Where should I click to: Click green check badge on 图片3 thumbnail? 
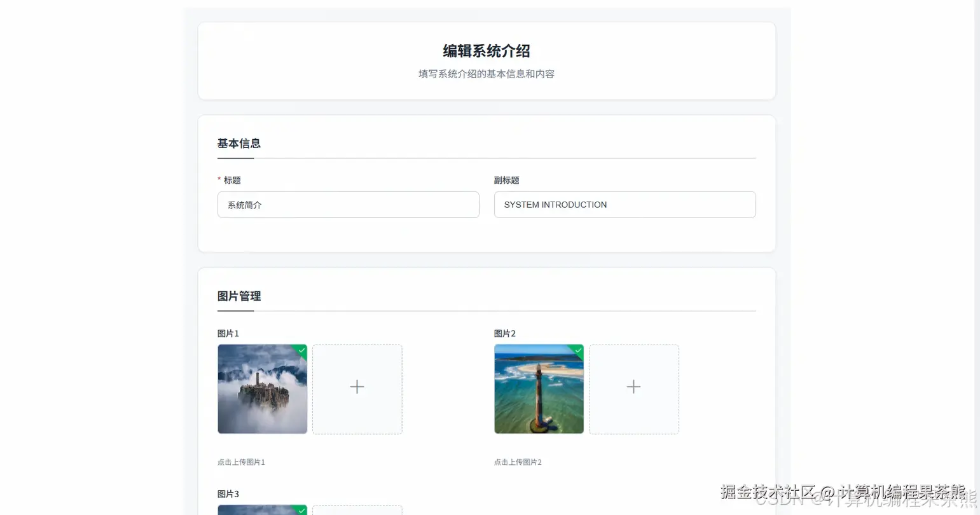301,510
